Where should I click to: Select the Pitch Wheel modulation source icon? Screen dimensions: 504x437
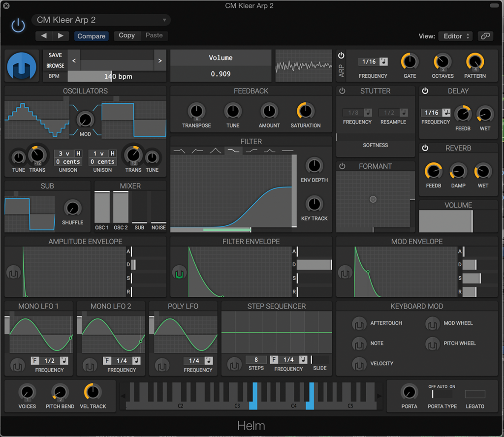(432, 344)
